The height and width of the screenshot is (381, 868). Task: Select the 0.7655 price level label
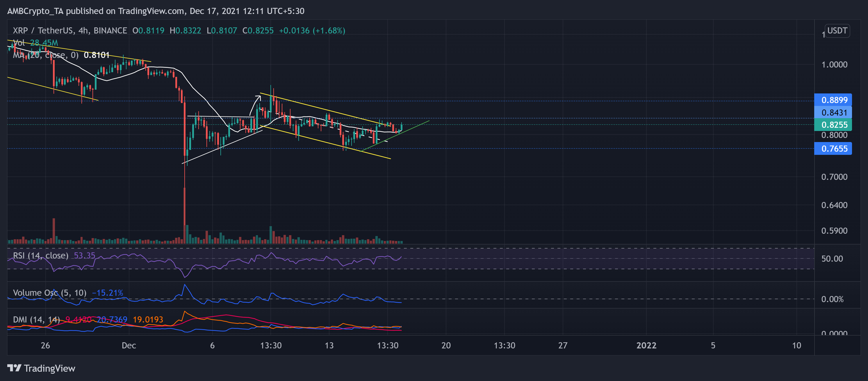(x=833, y=148)
